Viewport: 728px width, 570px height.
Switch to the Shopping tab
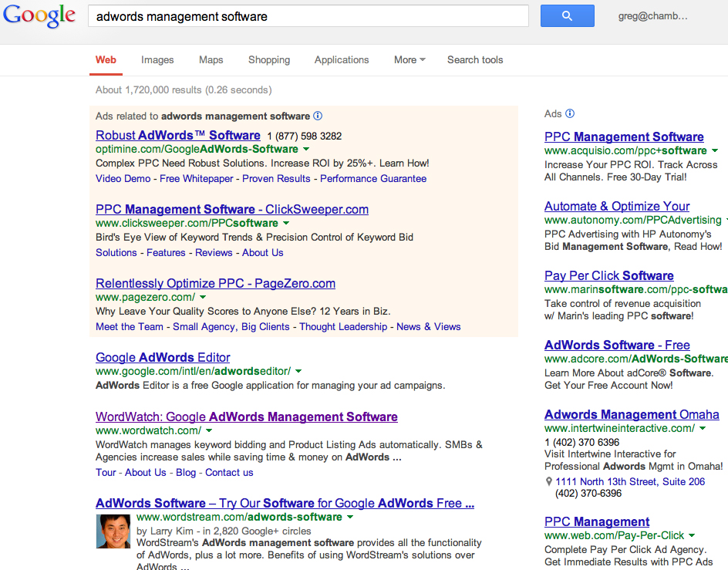pyautogui.click(x=269, y=60)
